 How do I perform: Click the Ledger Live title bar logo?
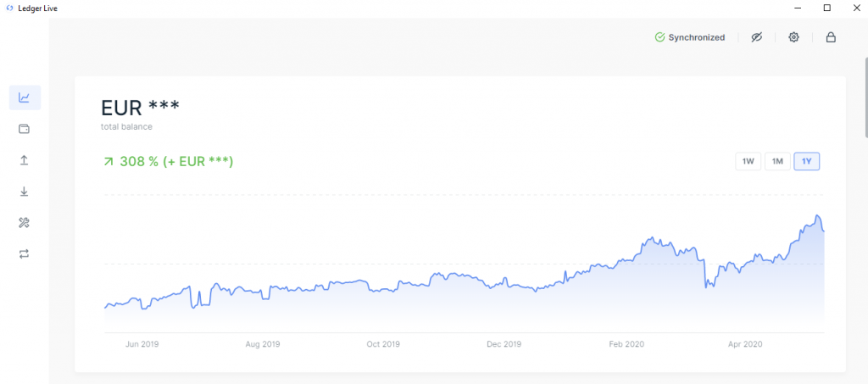8,8
